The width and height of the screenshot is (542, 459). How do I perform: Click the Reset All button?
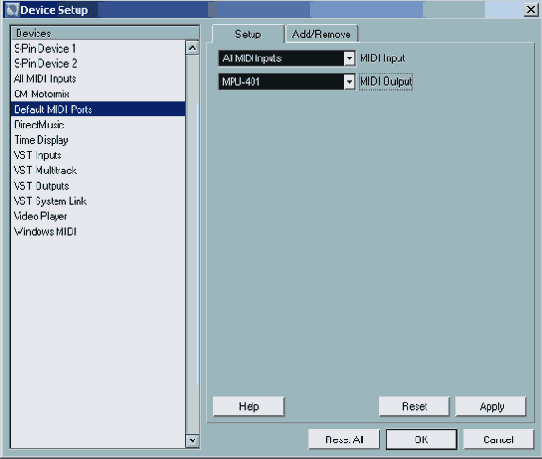pos(344,439)
